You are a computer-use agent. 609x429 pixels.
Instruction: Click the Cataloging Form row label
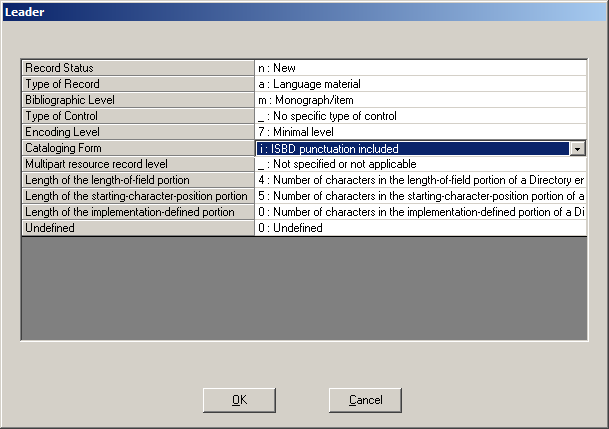138,148
